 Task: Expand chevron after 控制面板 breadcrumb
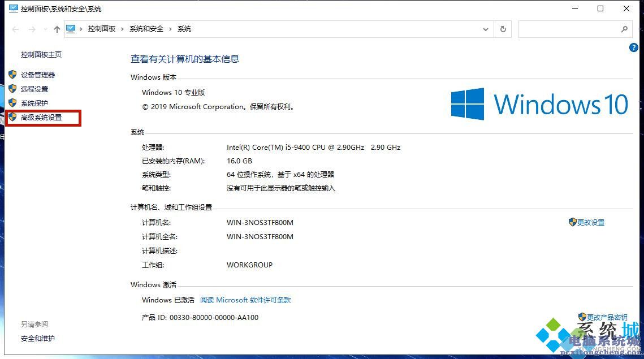pyautogui.click(x=122, y=29)
